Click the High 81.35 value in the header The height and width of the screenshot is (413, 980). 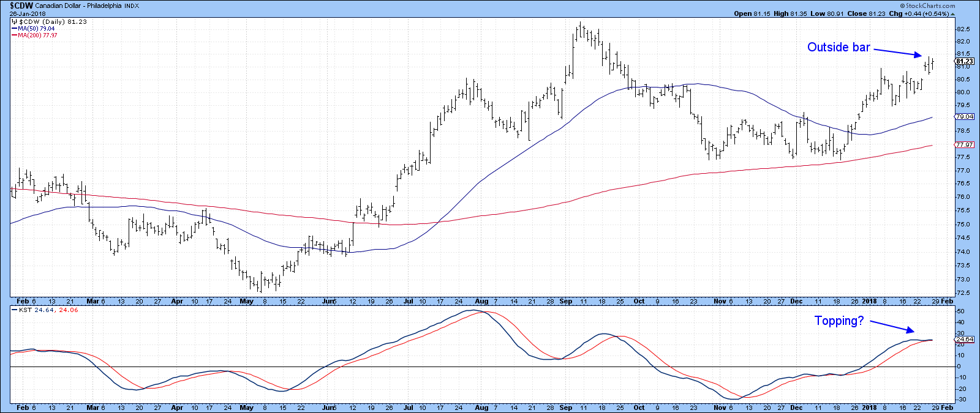point(789,13)
